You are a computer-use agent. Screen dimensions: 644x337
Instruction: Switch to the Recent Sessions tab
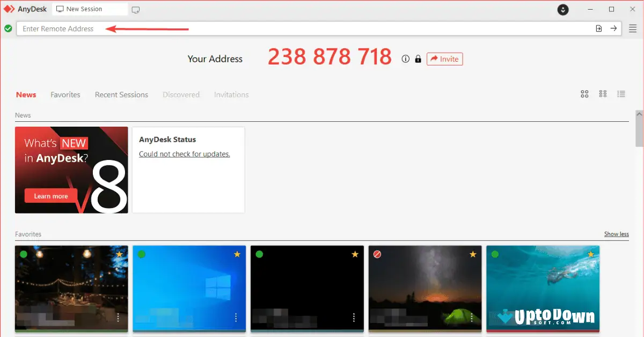[x=121, y=94]
